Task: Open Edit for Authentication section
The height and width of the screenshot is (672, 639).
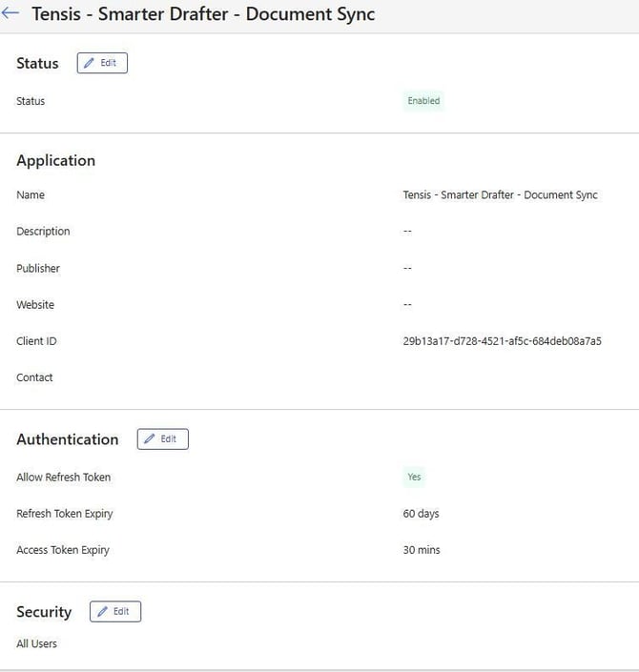Action: click(x=162, y=439)
